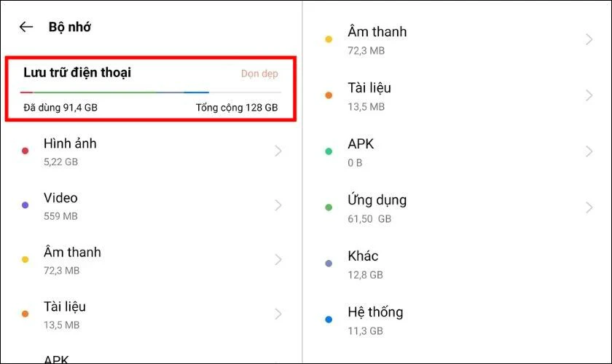The image size is (612, 364).
Task: Click the chevron on the APK row
Action: click(x=589, y=151)
